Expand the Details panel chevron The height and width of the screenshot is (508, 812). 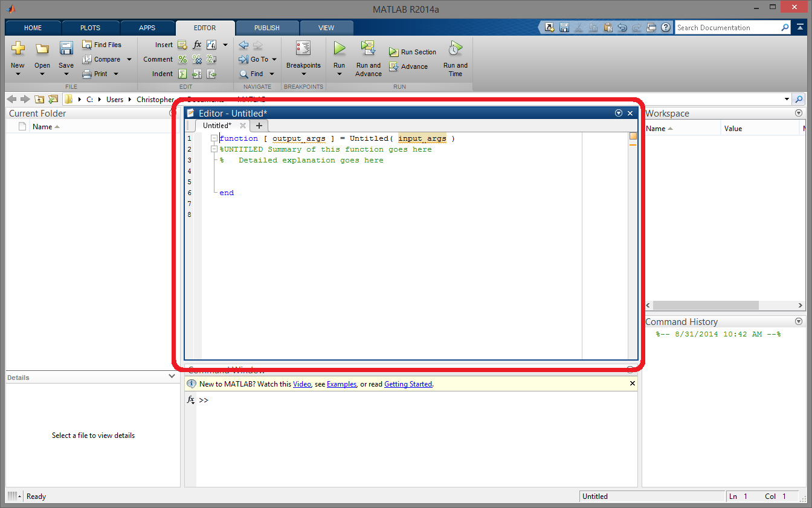point(172,376)
